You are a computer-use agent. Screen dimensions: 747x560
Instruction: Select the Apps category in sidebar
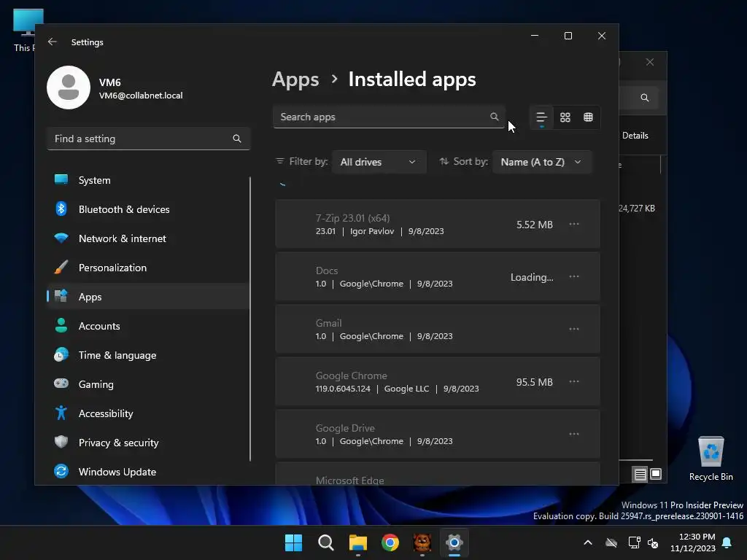[x=147, y=296]
